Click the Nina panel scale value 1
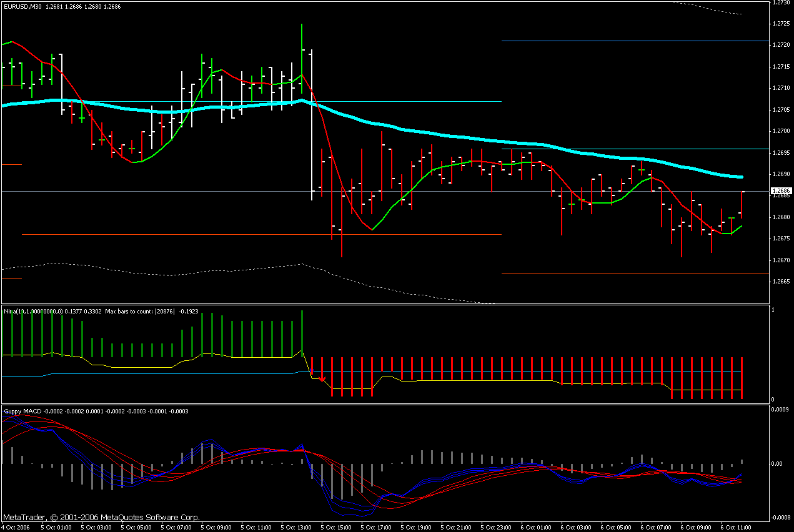Image resolution: width=794 pixels, height=532 pixels. (x=773, y=310)
